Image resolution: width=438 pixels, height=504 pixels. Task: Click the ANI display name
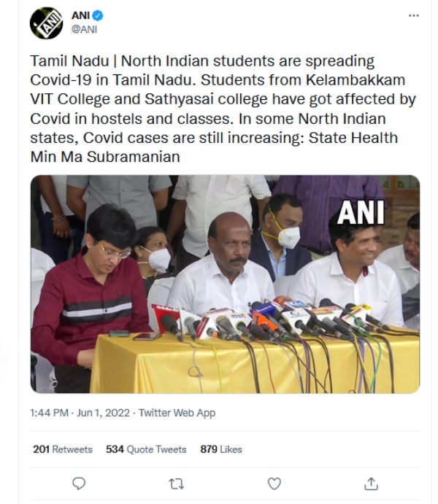pos(80,15)
